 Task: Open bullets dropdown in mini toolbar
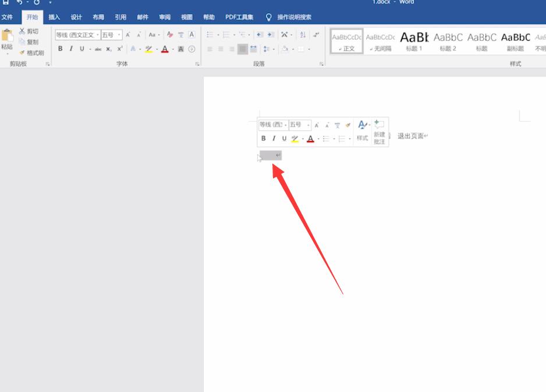pos(334,139)
